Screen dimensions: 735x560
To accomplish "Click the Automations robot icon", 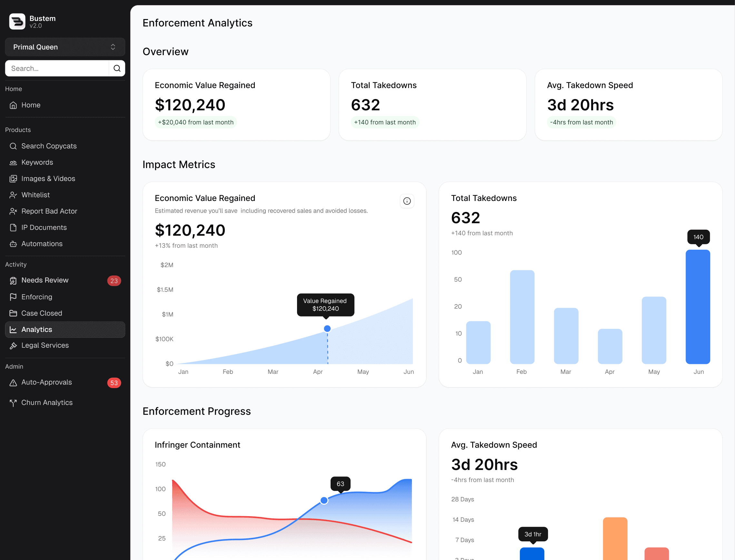I will 13,244.
